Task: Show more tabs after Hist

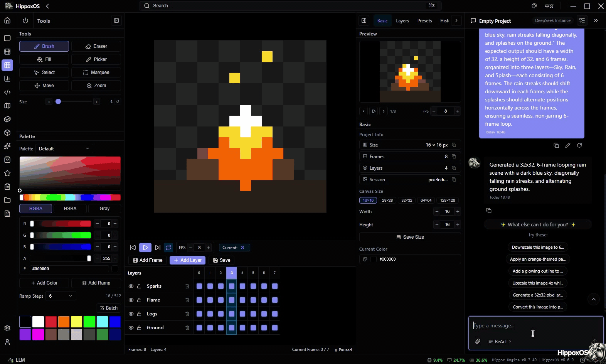Action: point(456,21)
